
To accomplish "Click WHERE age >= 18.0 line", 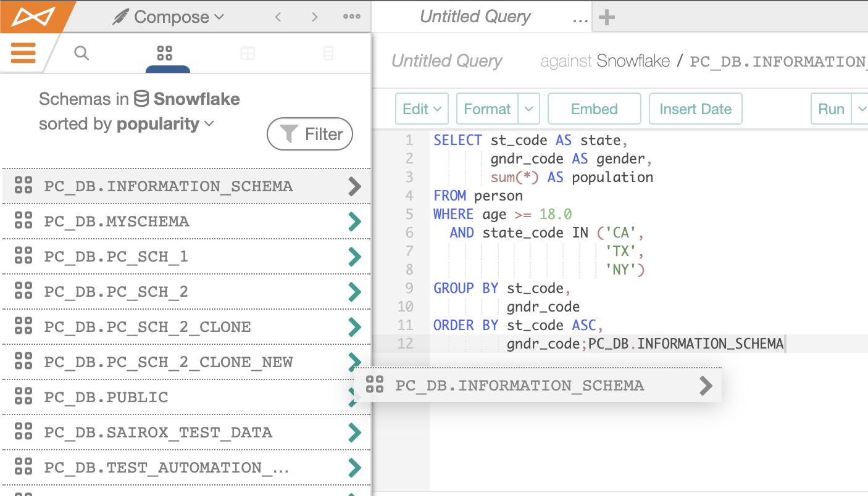I will 503,214.
